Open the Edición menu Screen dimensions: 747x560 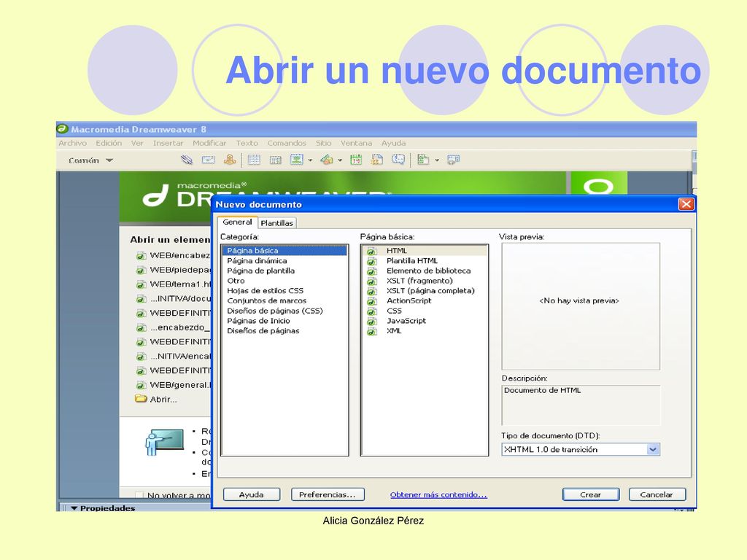[x=109, y=143]
